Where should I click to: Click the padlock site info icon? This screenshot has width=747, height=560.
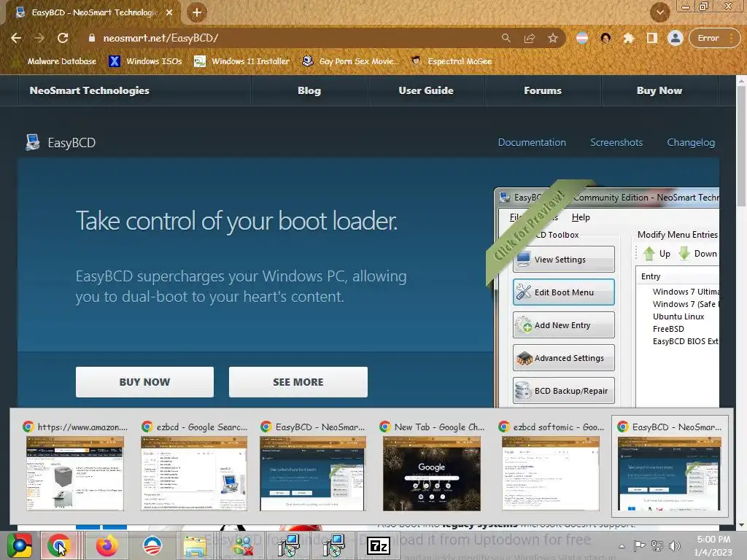pyautogui.click(x=91, y=38)
